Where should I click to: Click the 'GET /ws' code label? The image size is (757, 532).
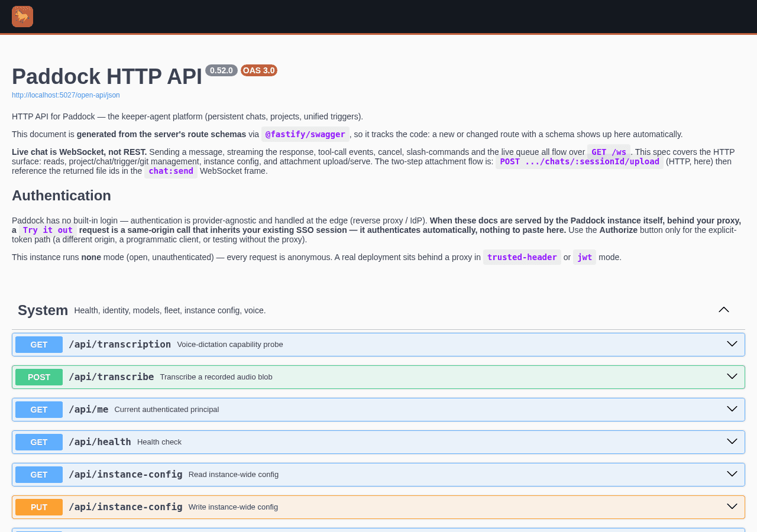(609, 152)
